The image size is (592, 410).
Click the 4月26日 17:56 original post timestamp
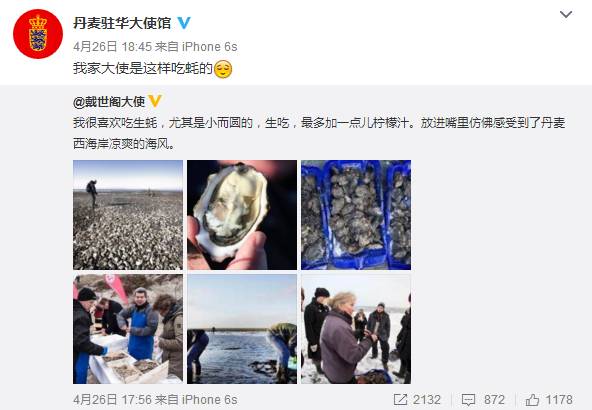[112, 399]
